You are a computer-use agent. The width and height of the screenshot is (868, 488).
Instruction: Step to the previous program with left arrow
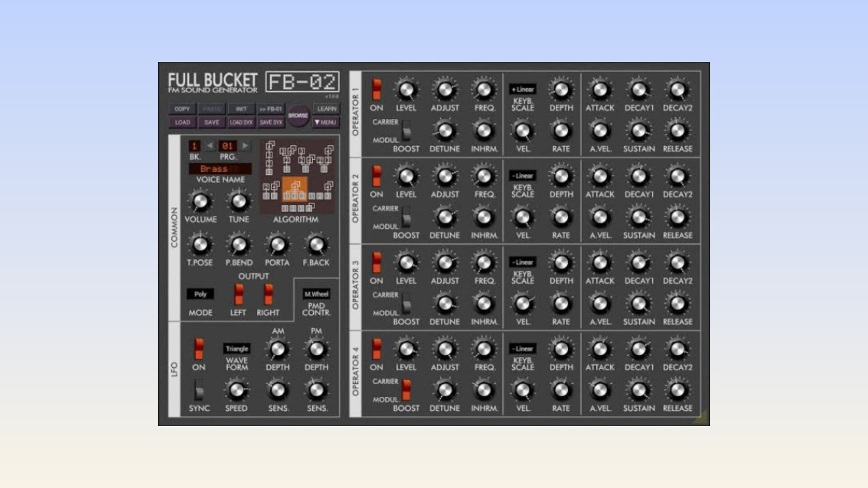209,146
